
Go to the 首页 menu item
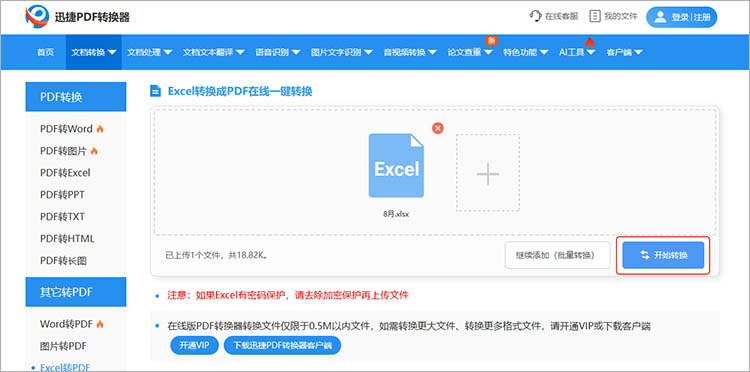[46, 52]
